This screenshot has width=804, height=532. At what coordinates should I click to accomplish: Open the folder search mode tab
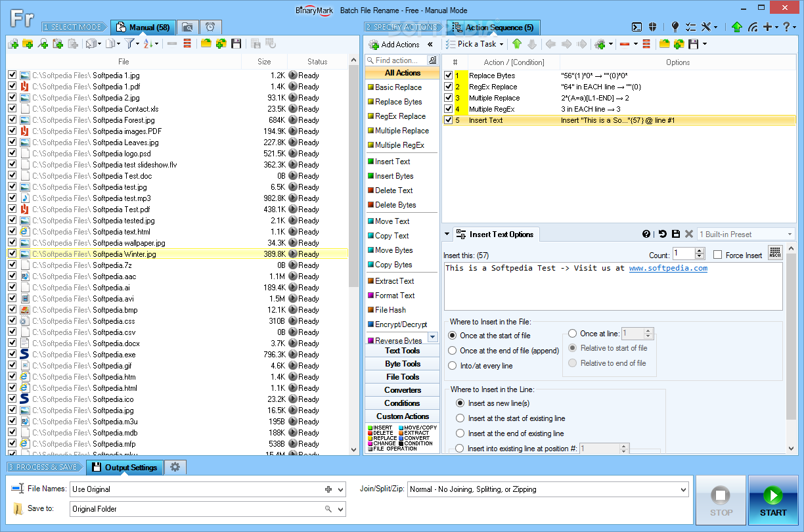tap(188, 27)
